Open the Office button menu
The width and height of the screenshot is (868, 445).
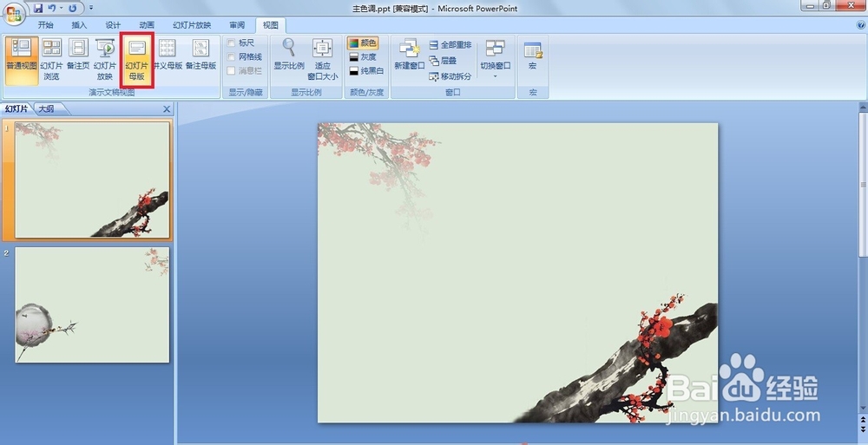tap(13, 13)
